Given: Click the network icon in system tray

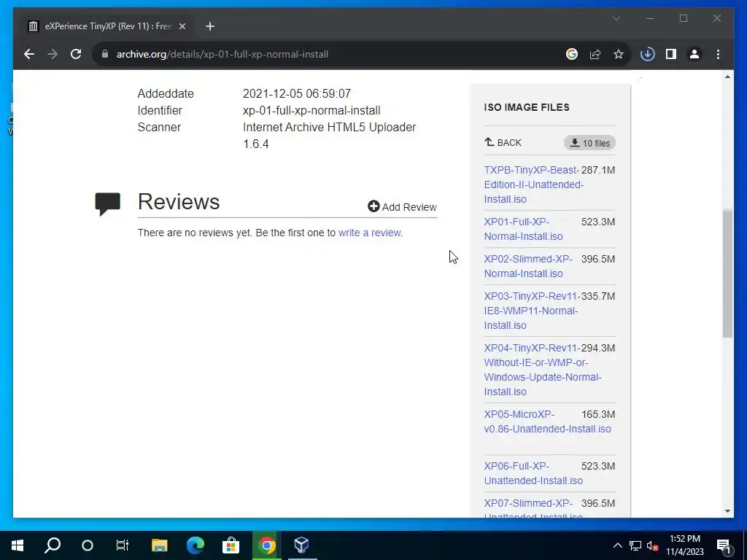Looking at the screenshot, I should (635, 545).
